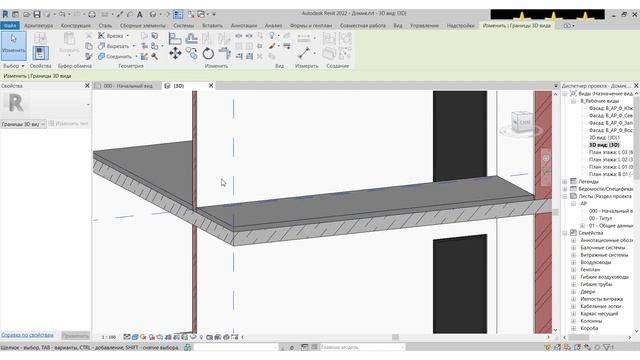Open the Выбор (Select) panel dropdown

coord(13,66)
